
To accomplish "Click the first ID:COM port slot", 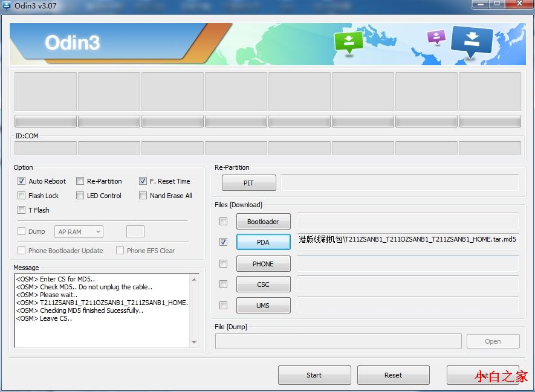I will point(45,148).
